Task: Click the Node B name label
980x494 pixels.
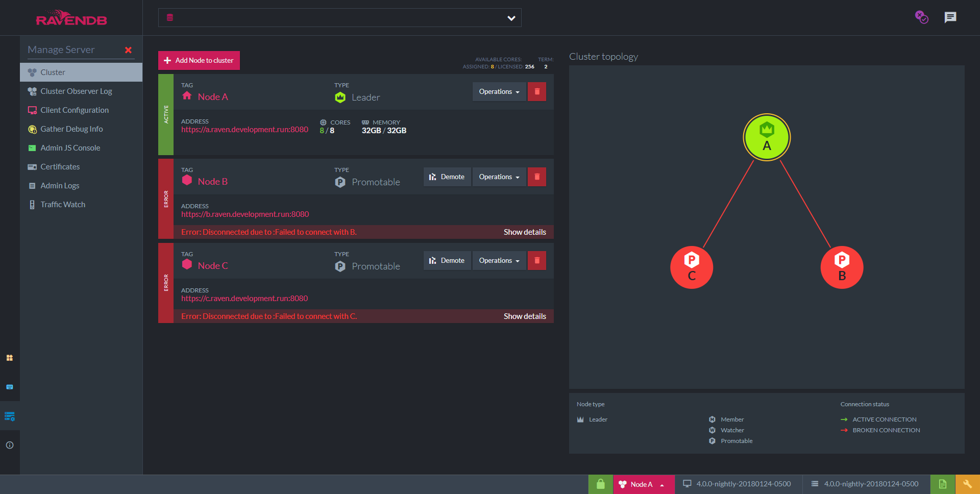Action: pos(213,182)
